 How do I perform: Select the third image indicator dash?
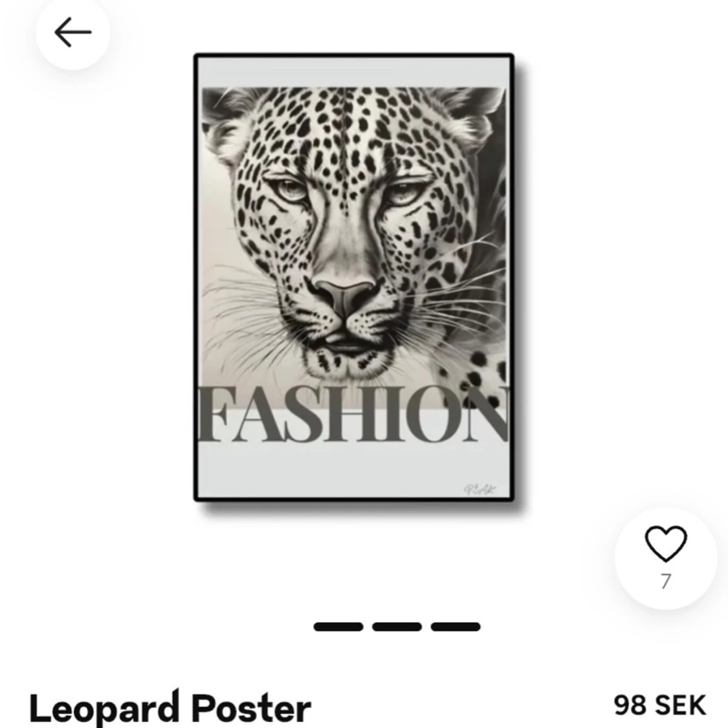point(455,627)
